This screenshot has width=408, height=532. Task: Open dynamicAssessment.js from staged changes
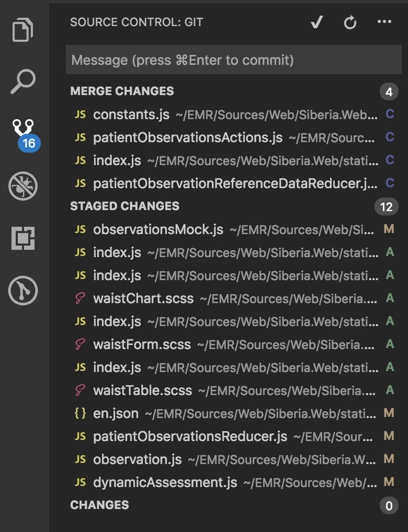(152, 482)
